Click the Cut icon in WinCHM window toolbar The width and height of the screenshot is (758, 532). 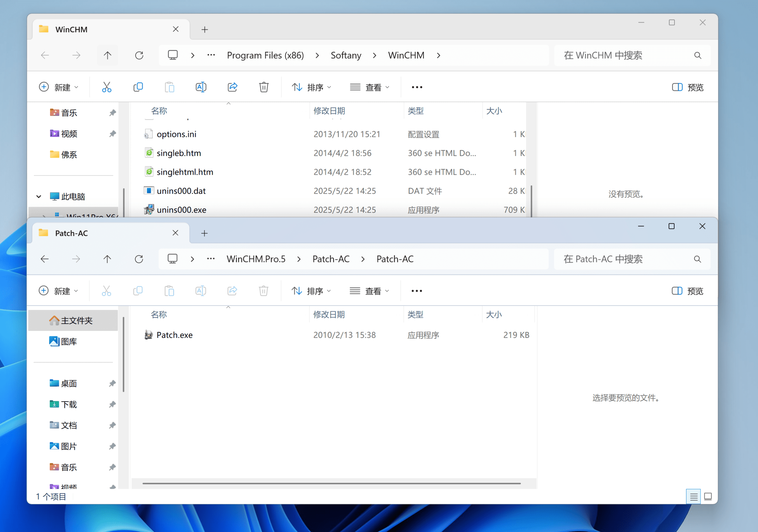(106, 87)
